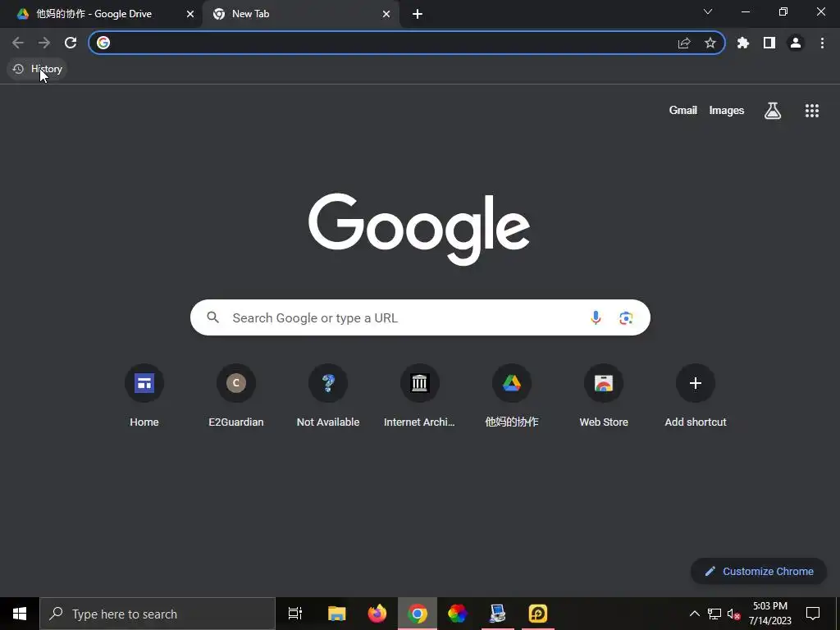
Task: Bookmark this tab with the star icon
Action: tap(710, 43)
